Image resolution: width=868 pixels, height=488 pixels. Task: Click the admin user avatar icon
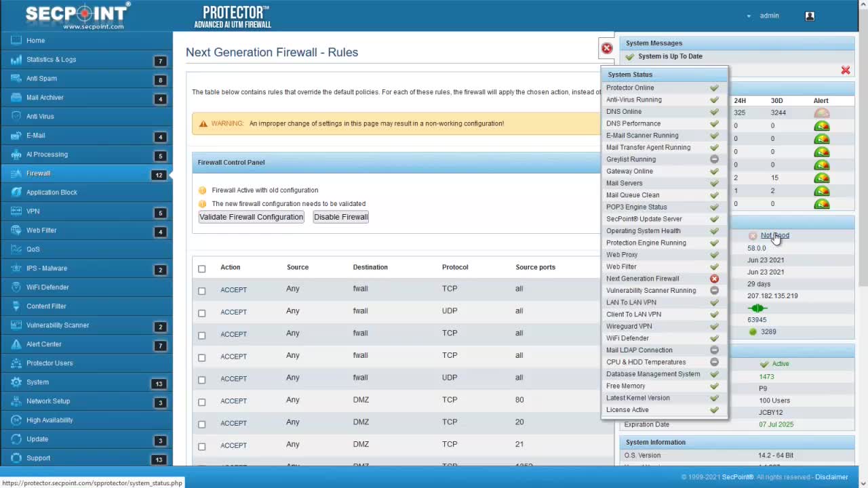(x=810, y=16)
